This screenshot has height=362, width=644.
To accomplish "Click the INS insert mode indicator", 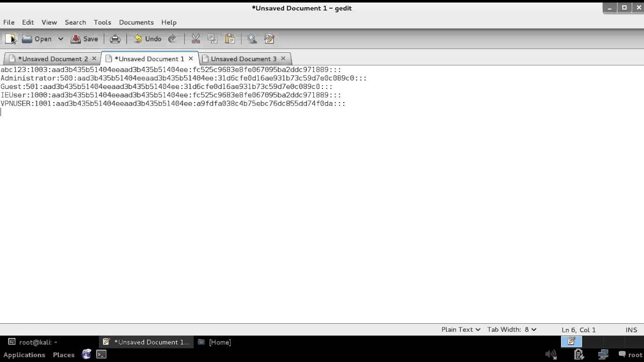I will click(x=631, y=330).
